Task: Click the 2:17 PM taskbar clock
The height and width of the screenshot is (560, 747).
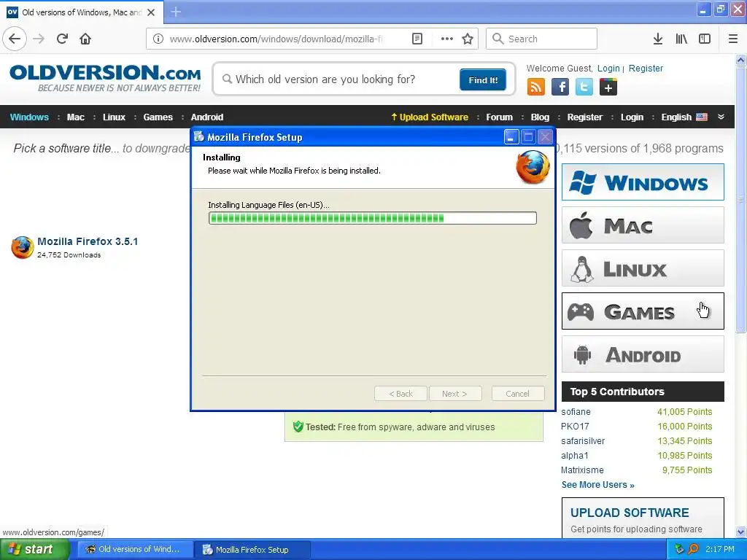Action: pos(720,549)
